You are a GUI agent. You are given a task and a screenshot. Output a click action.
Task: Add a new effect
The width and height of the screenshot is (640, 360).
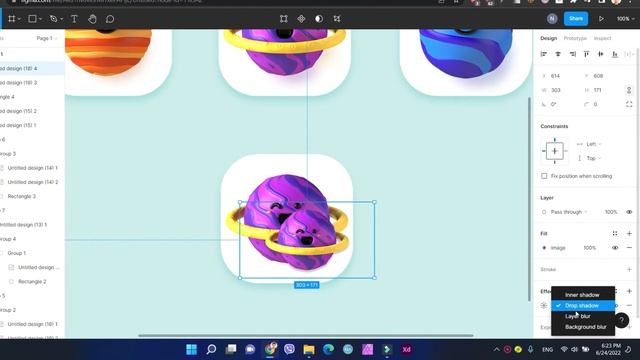(629, 291)
